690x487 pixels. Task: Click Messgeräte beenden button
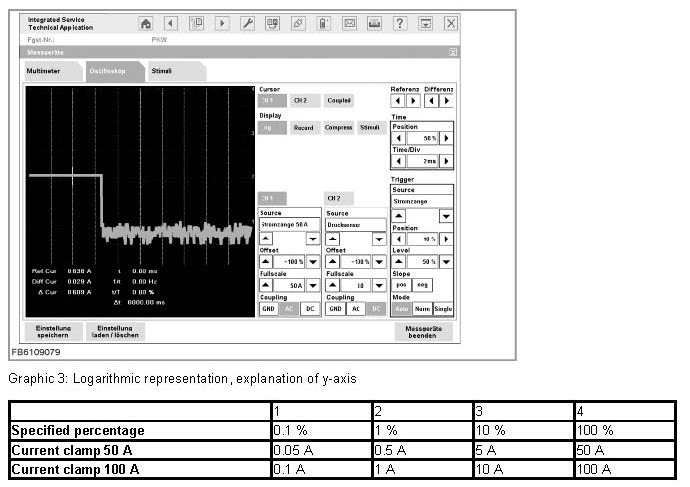[423, 332]
